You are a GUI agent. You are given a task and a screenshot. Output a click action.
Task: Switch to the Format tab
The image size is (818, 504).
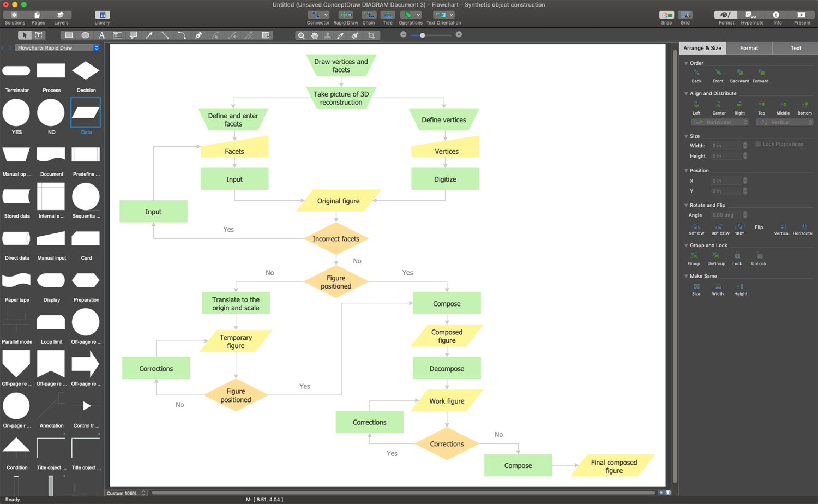tap(749, 48)
